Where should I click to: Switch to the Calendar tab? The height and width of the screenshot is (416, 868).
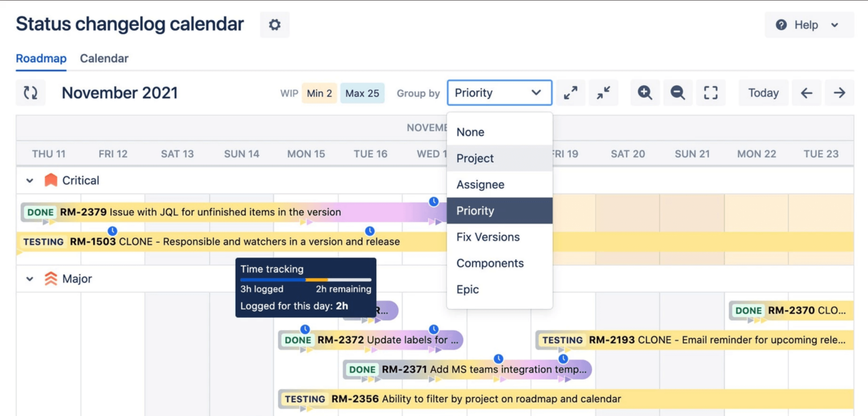click(x=104, y=58)
